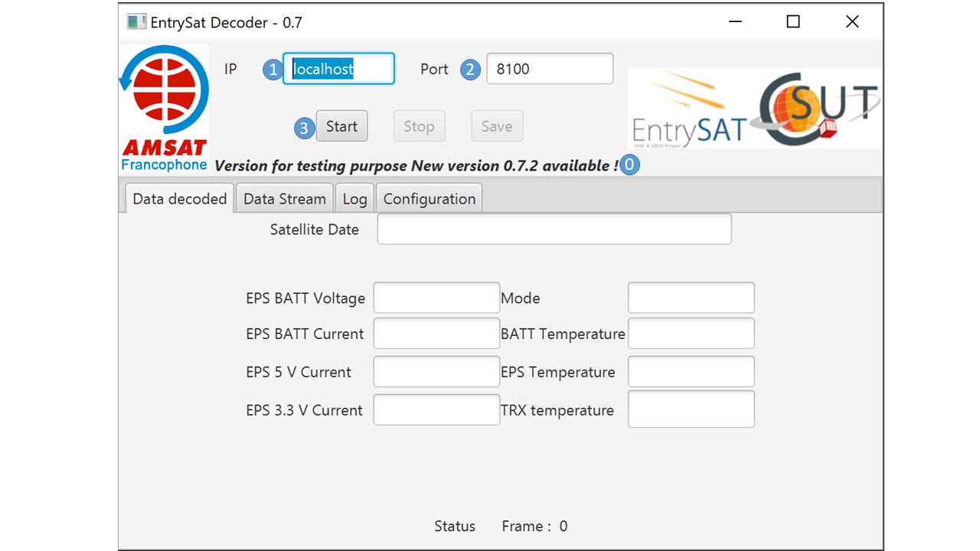This screenshot has height=551, width=980.
Task: Open the Data decoded tab
Action: pyautogui.click(x=179, y=199)
